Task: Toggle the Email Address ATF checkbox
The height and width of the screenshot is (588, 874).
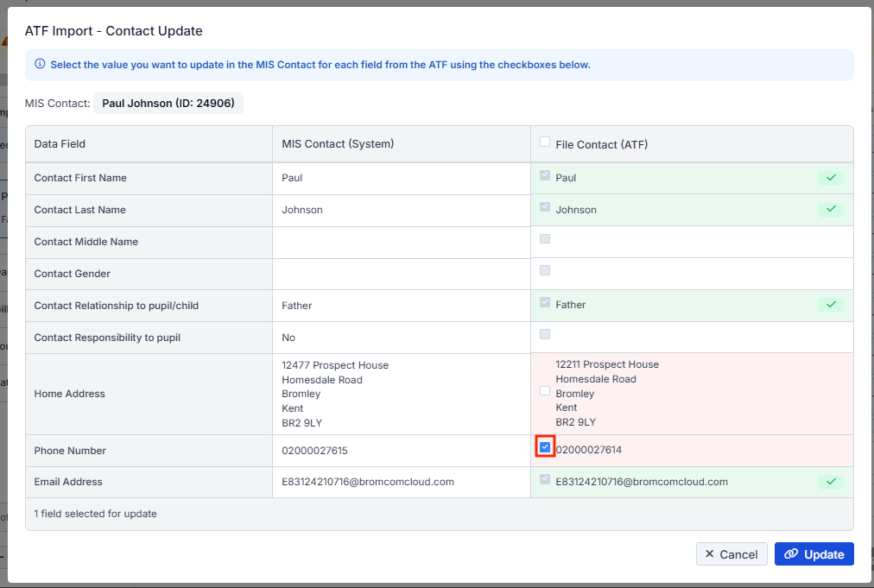Action: (x=545, y=479)
